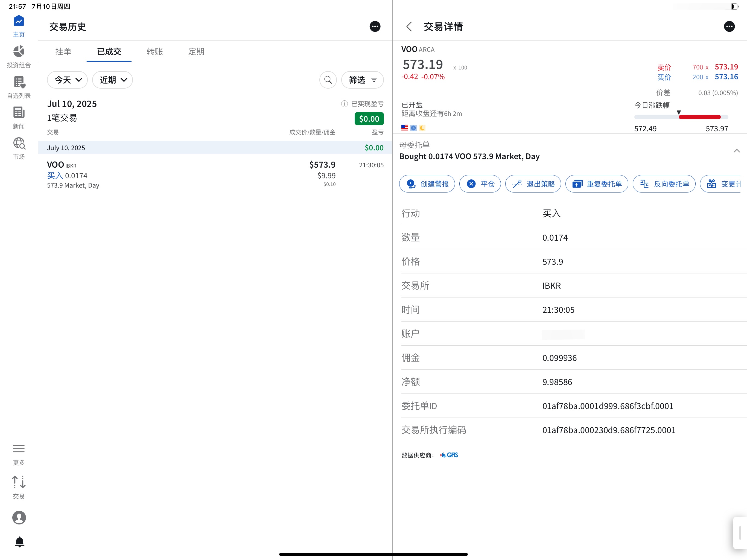
Task: Switch to the 定期 tab
Action: (196, 51)
